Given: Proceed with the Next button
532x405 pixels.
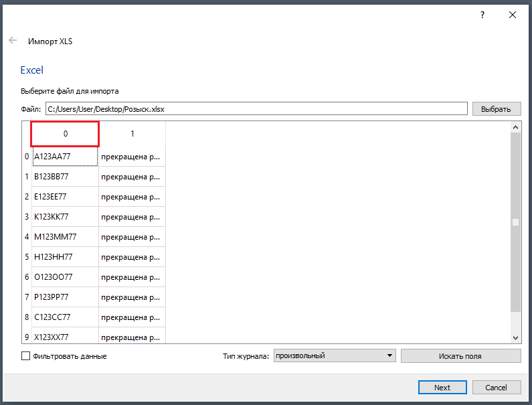Looking at the screenshot, I should coord(442,388).
